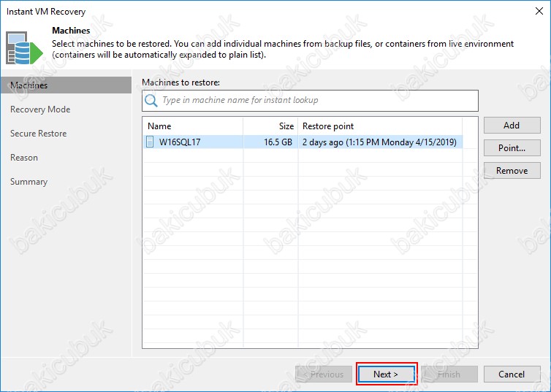Open the Summary step

28,182
